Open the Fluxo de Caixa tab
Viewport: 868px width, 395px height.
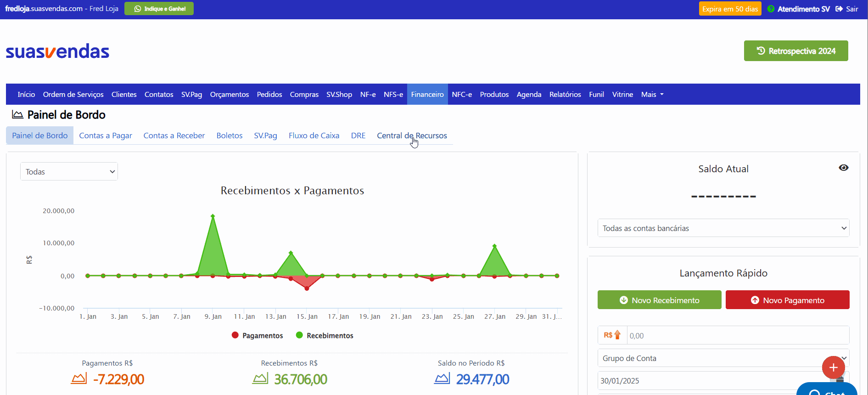click(314, 135)
